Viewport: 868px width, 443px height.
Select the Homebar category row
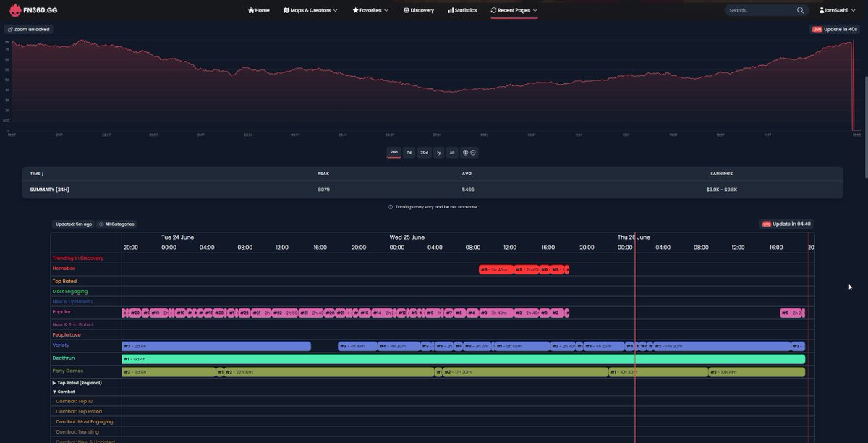pos(64,269)
